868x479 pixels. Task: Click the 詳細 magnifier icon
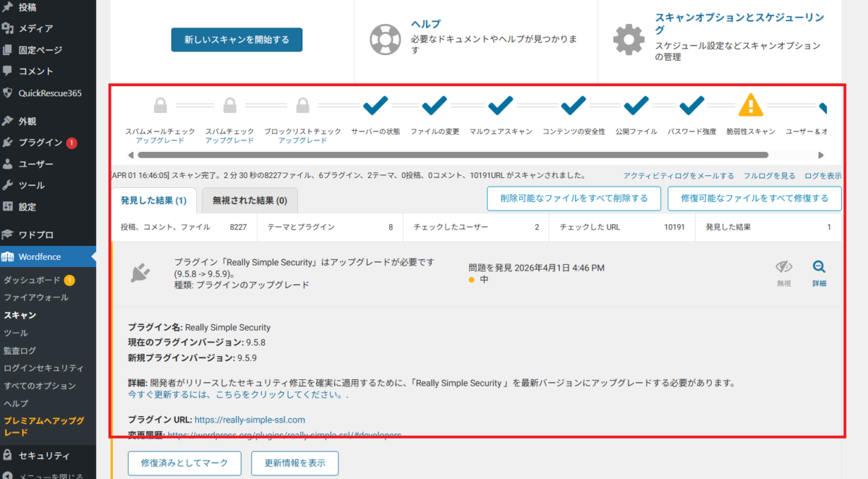tap(819, 267)
